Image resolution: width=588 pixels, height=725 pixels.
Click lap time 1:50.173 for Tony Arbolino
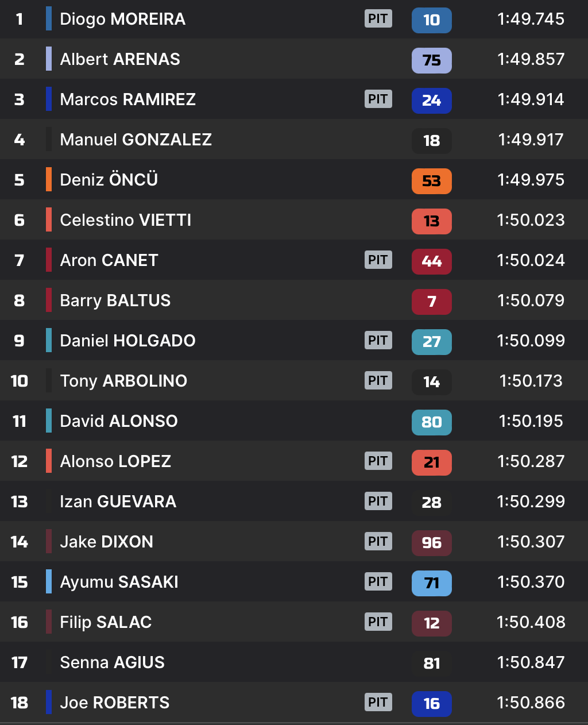point(531,381)
